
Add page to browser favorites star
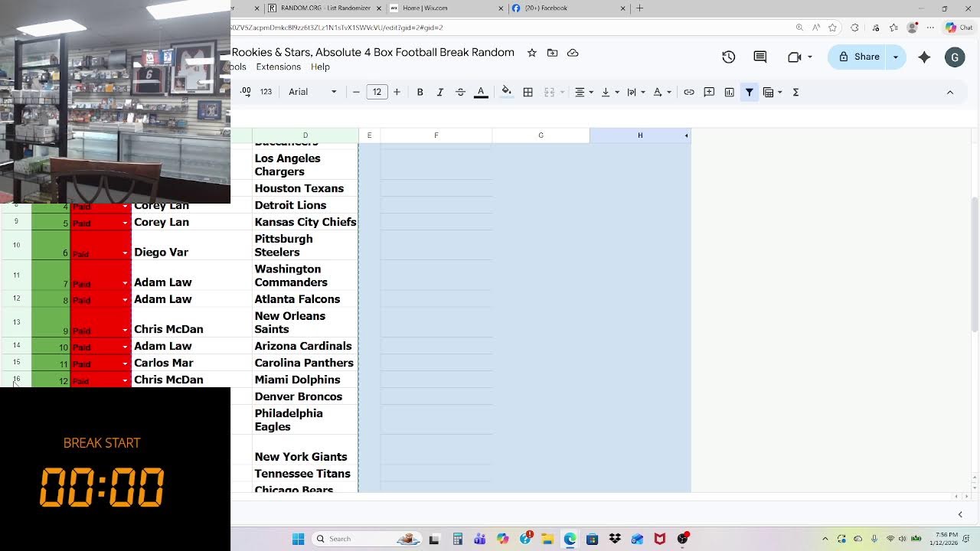click(833, 28)
